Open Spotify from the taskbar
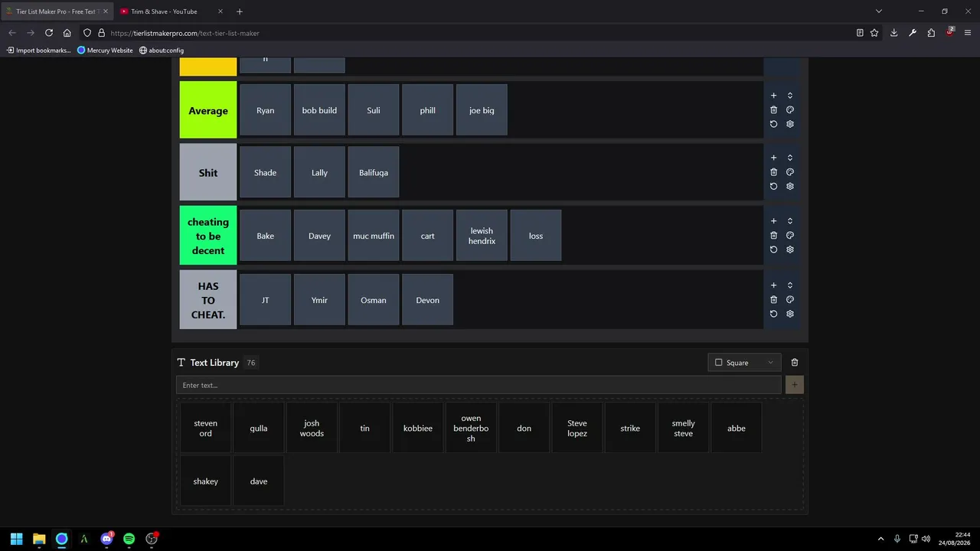The image size is (980, 551). 129,539
